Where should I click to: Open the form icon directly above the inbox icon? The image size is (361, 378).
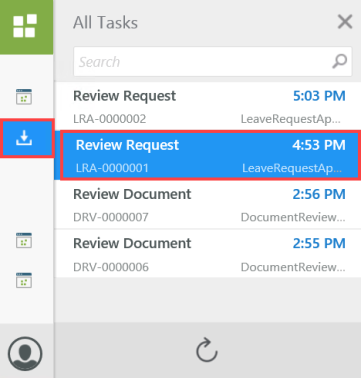[x=24, y=97]
